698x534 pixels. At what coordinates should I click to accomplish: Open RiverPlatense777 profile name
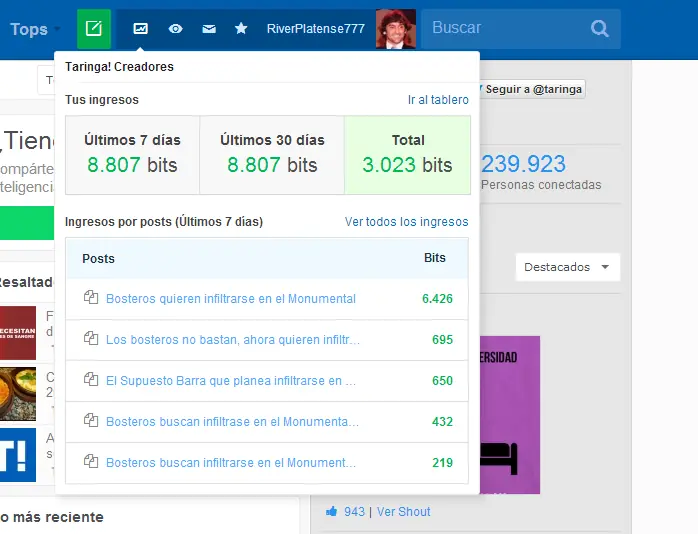(x=316, y=29)
